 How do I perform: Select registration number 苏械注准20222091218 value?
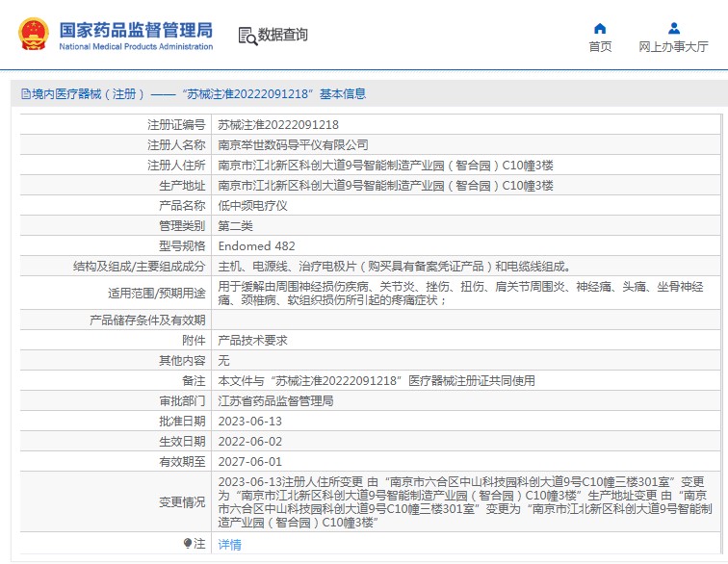click(278, 125)
